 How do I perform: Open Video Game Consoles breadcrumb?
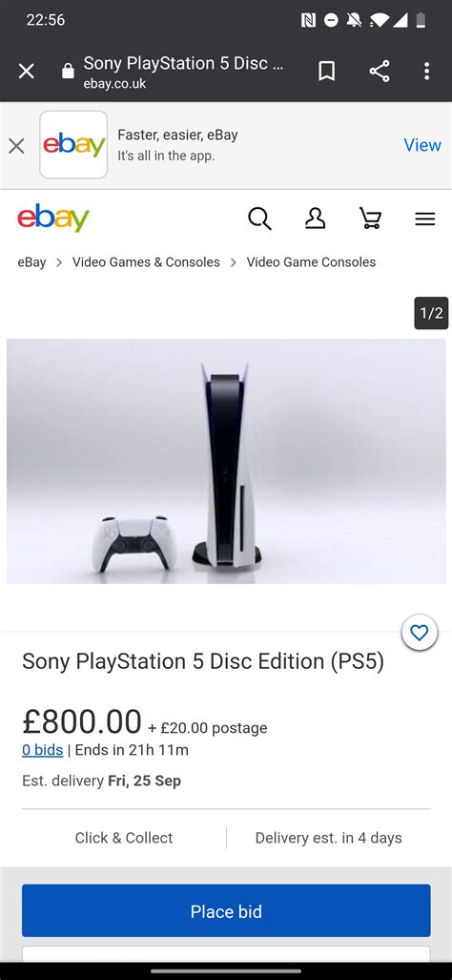[x=311, y=261]
